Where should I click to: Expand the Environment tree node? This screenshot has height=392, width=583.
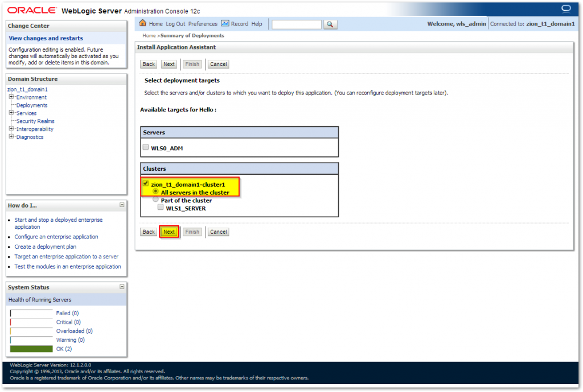[11, 97]
